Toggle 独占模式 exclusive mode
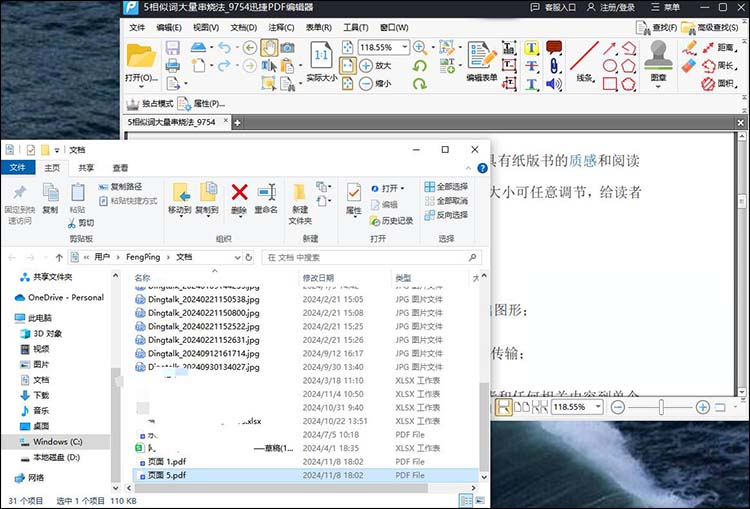750x509 pixels. tap(149, 103)
